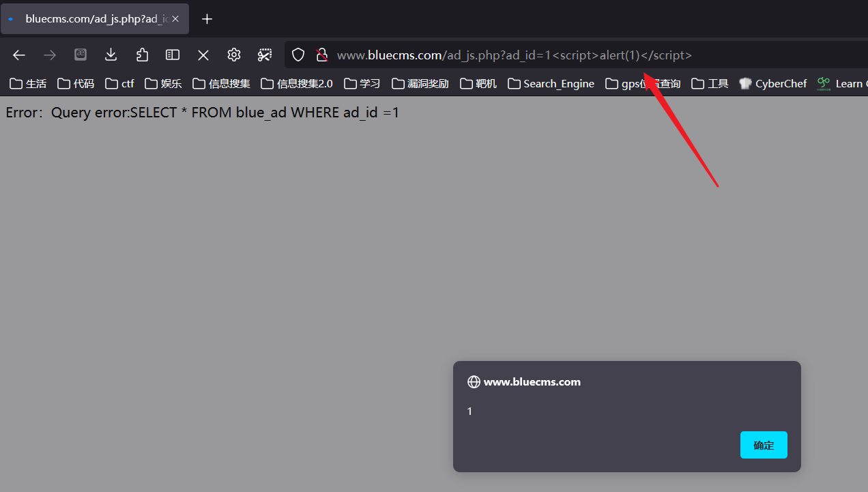The image size is (868, 492).
Task: View the insecure connection lock icon
Action: tap(322, 55)
